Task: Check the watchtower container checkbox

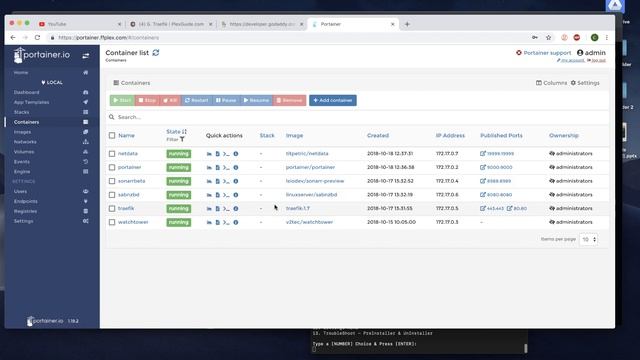Action: (112, 222)
